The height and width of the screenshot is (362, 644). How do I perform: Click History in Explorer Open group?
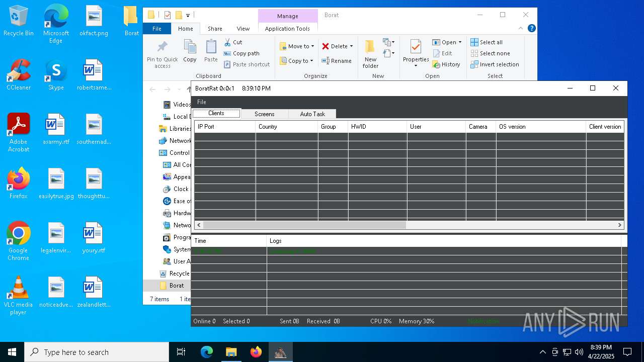pyautogui.click(x=446, y=64)
